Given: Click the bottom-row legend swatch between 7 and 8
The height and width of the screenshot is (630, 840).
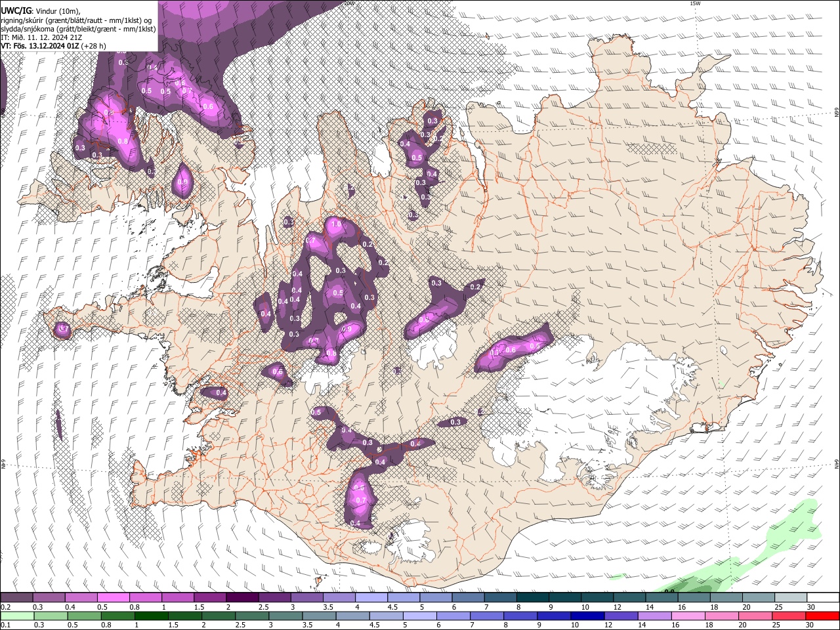Looking at the screenshot, I should point(488,616).
